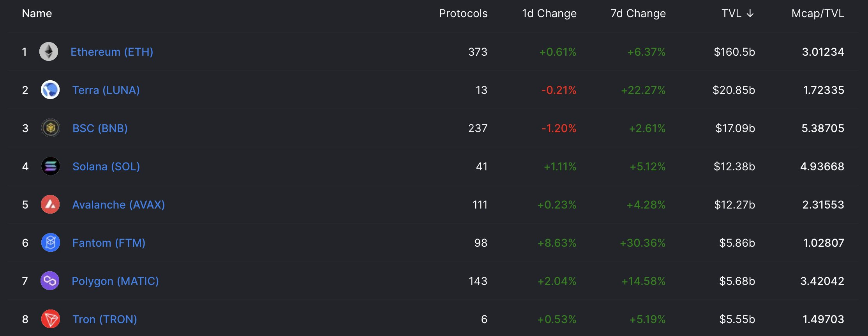Sort by the Mcap/TVL column header
Image resolution: width=868 pixels, height=336 pixels.
[x=818, y=13]
